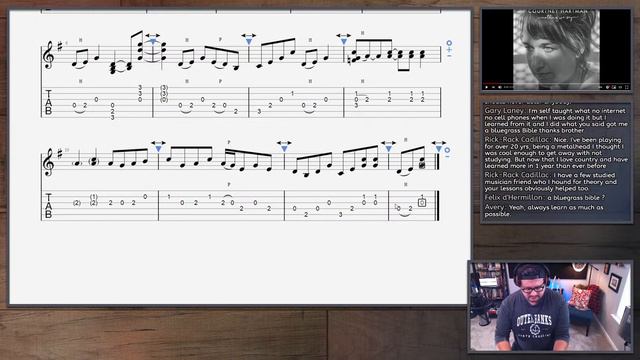This screenshot has height=360, width=640.
Task: Click the parenthesized (3)(3)(0) tied chord in the top tab
Action: point(164,93)
